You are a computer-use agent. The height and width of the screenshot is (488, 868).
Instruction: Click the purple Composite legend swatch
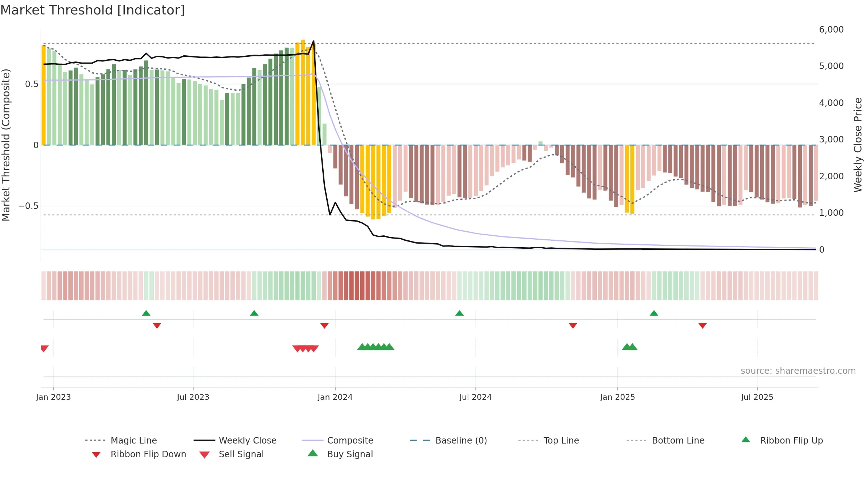312,440
